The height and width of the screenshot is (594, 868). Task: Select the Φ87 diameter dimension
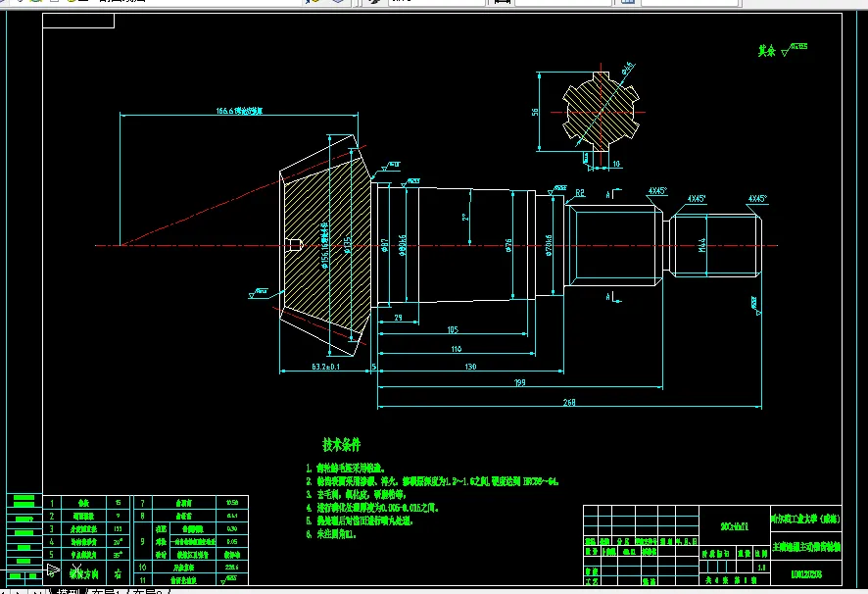(x=385, y=245)
